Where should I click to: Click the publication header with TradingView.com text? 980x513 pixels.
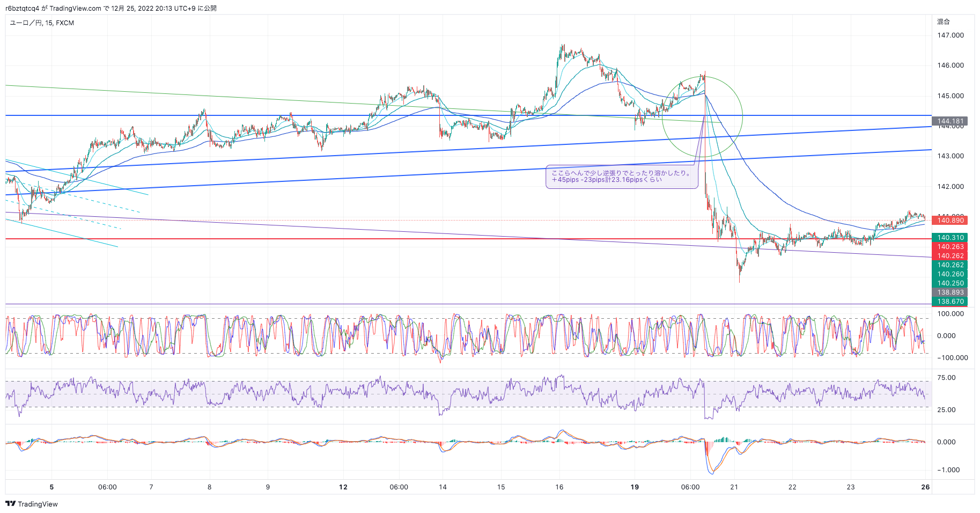pos(111,9)
